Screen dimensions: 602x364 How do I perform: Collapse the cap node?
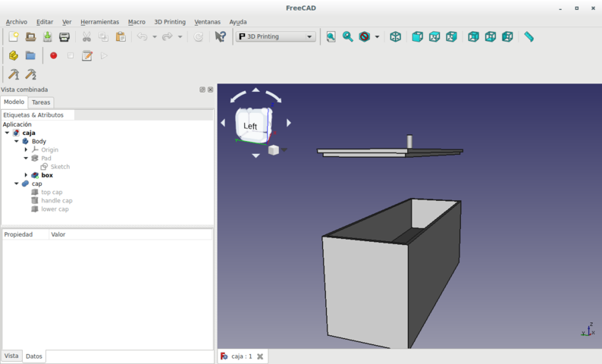pos(17,184)
